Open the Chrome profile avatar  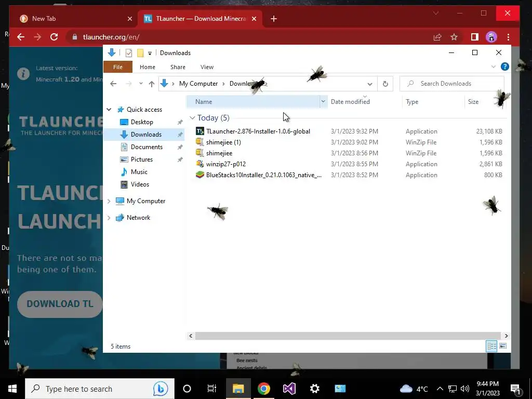491,37
